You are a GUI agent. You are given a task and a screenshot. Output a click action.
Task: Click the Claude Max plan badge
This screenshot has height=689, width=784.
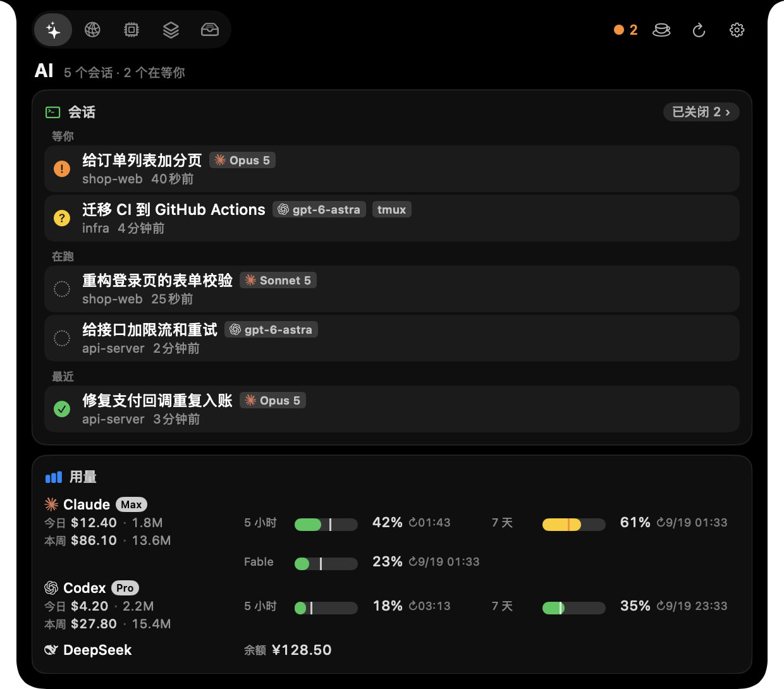(132, 504)
